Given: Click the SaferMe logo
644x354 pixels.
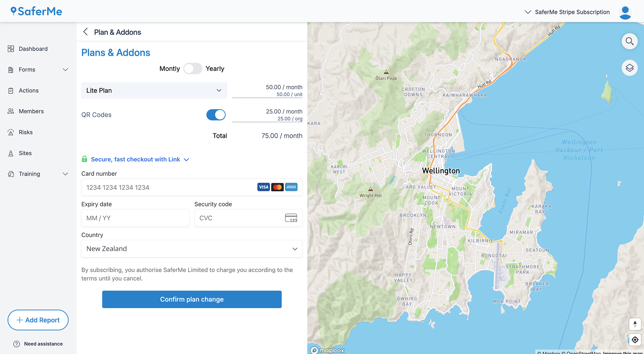Looking at the screenshot, I should [37, 11].
